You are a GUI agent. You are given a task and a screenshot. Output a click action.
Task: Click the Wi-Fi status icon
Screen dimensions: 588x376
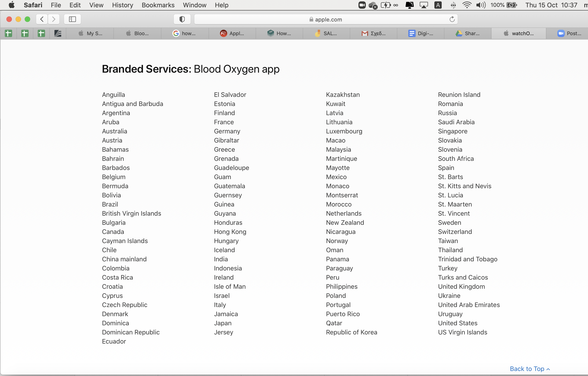467,5
